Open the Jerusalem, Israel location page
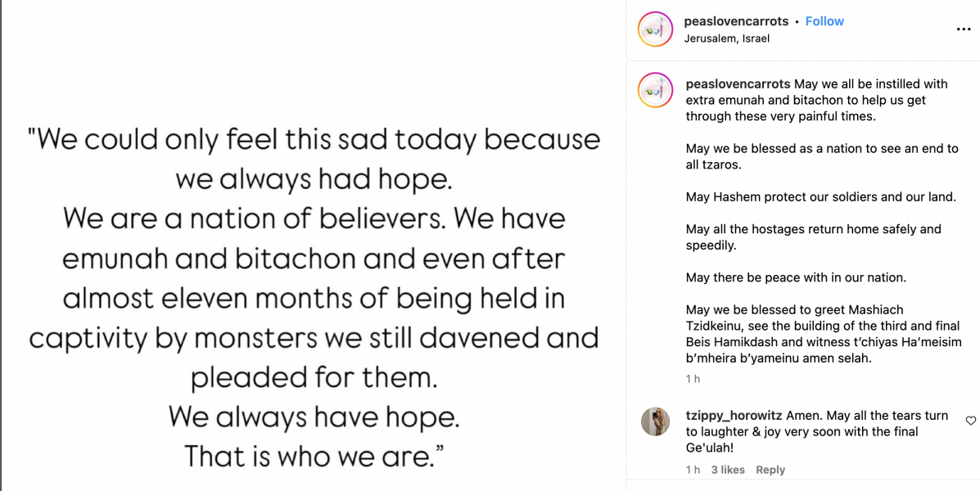980x491 pixels. point(727,38)
